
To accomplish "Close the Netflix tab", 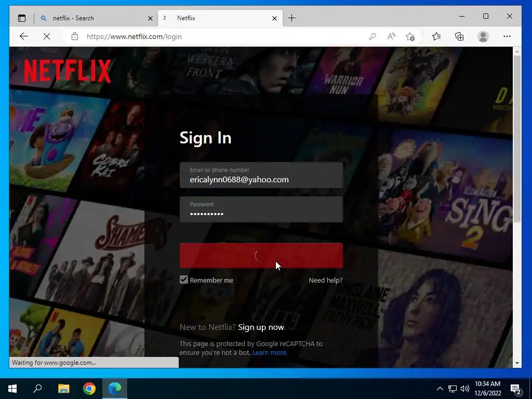I will click(274, 18).
